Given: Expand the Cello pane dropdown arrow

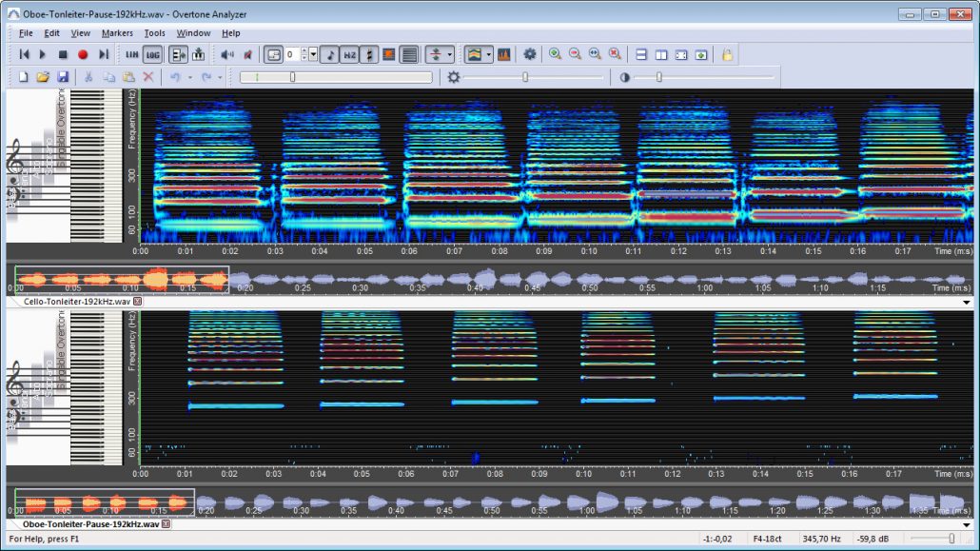Looking at the screenshot, I should tap(967, 302).
